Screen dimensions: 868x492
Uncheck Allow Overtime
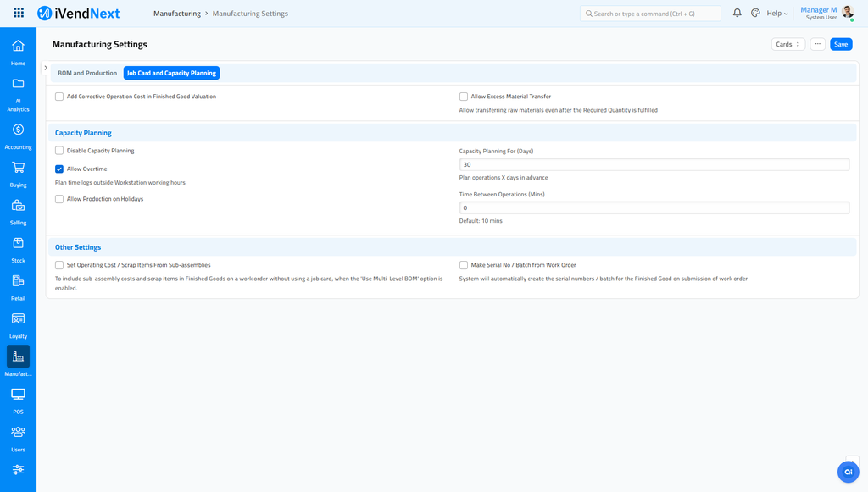[59, 169]
